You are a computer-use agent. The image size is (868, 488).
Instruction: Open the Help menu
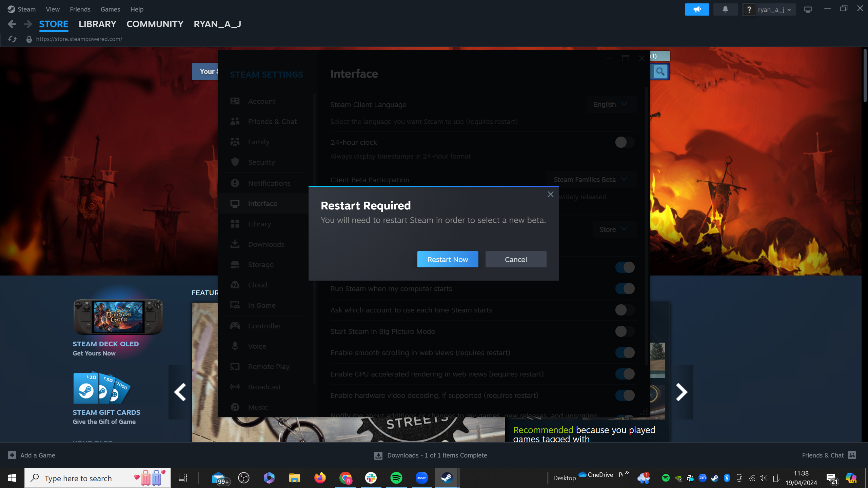(137, 9)
